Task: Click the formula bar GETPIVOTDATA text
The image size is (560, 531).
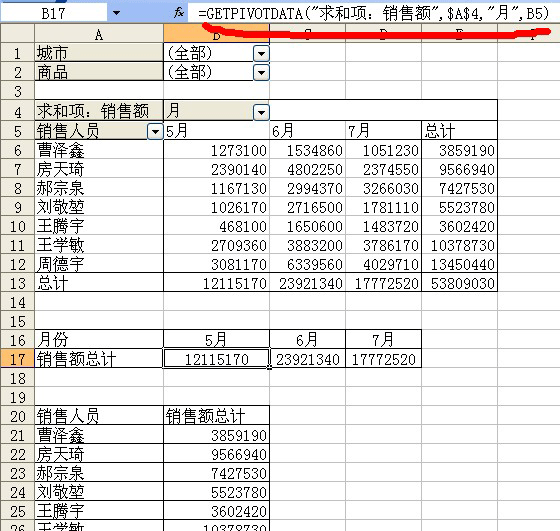Action: point(373,14)
